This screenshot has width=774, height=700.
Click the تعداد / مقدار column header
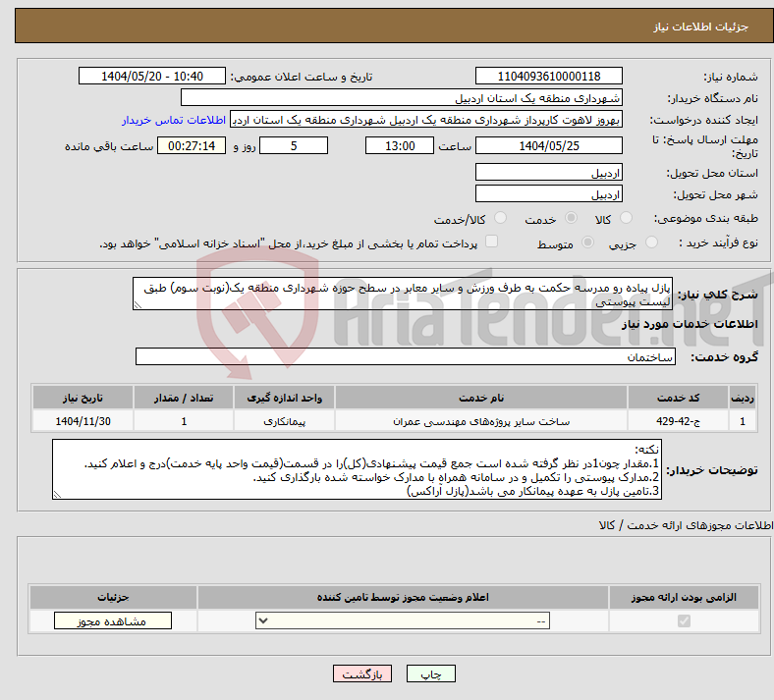click(x=184, y=398)
